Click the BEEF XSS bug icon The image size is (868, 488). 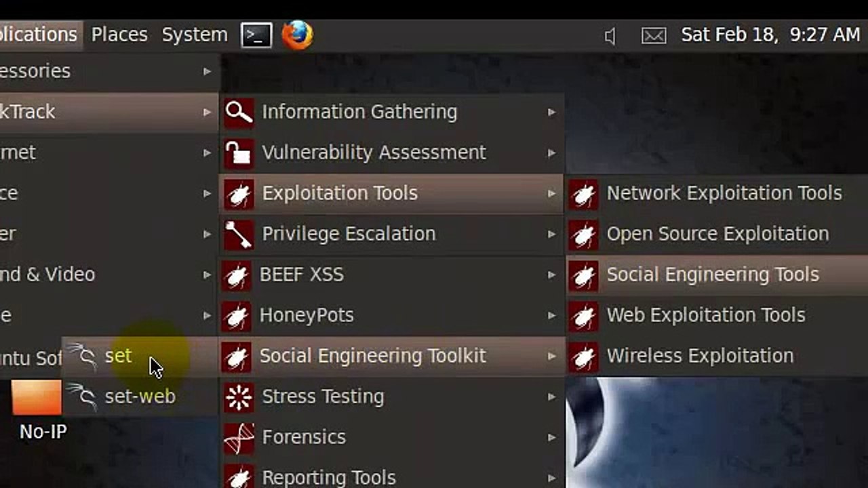[x=237, y=274]
